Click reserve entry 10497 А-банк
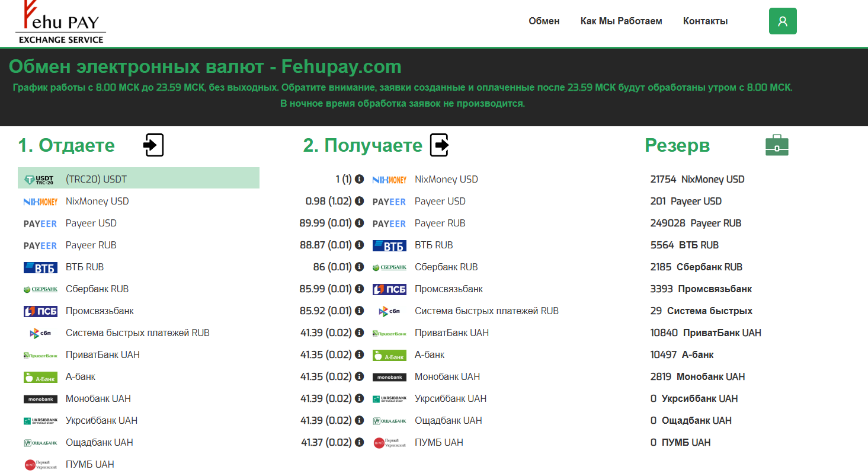 [x=682, y=354]
